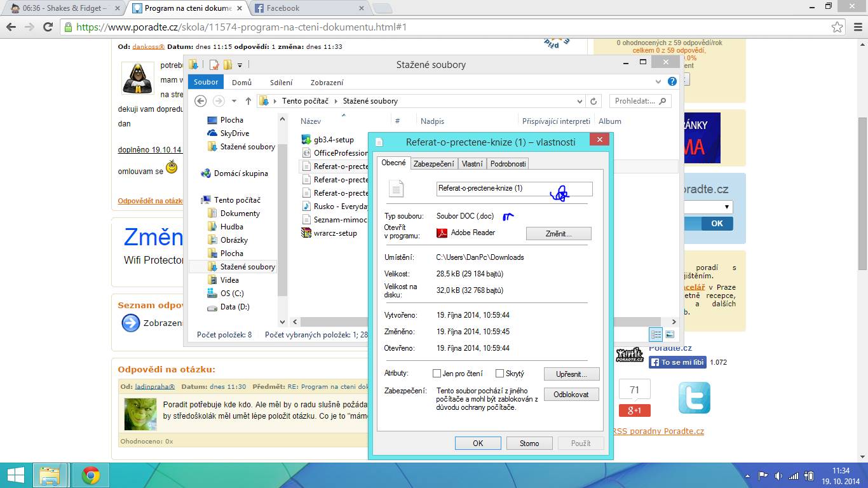Refresh the Stažené soubory folder view

point(594,101)
